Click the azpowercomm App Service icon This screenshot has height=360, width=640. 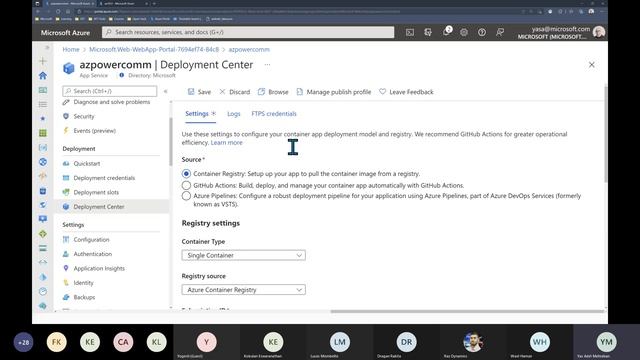69,68
